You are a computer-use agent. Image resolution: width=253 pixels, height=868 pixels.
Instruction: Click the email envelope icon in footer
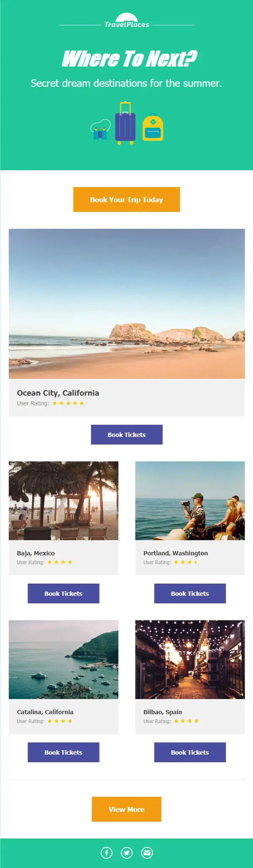coord(147,853)
